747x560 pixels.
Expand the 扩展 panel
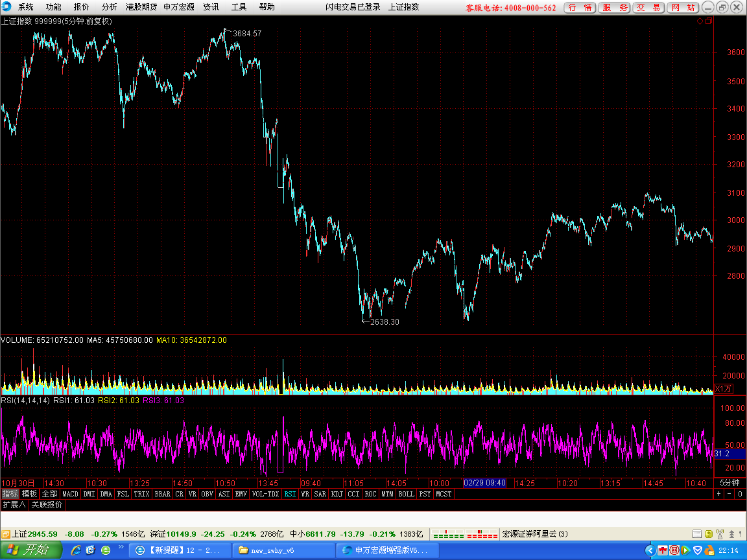[14, 504]
